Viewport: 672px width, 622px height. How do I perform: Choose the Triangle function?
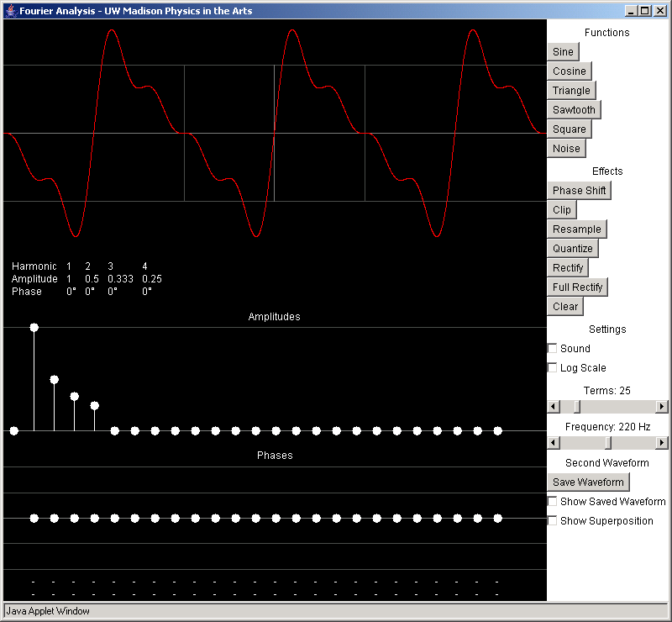click(x=571, y=91)
